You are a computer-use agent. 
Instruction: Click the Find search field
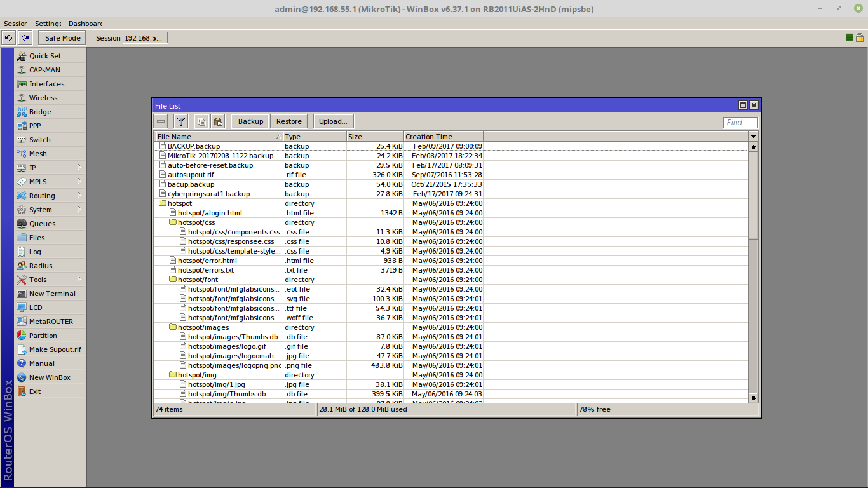click(x=740, y=123)
